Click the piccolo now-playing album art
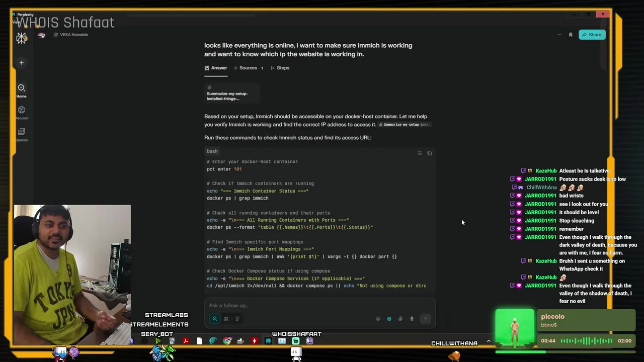The width and height of the screenshot is (644, 362). [515, 329]
